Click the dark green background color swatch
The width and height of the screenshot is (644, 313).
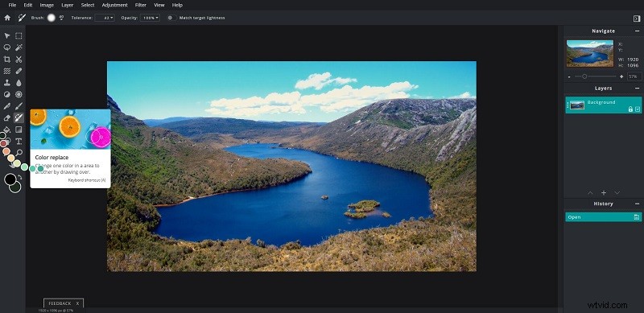pos(15,187)
